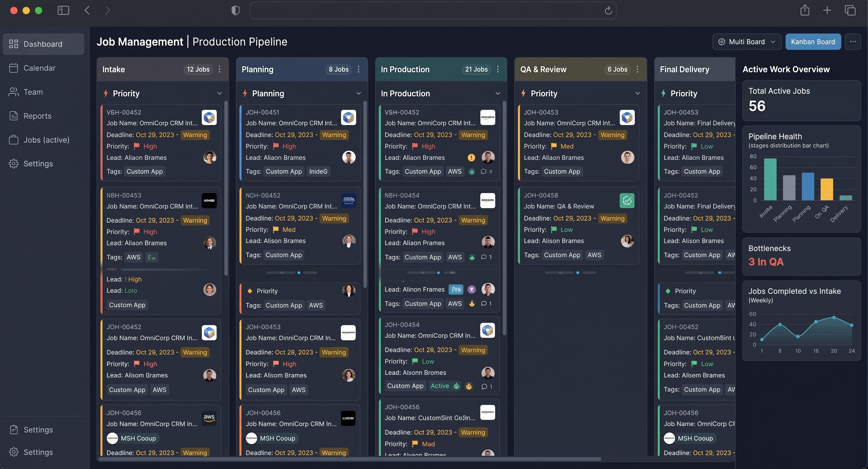Collapse the QA & Review Priority chevron

(637, 93)
